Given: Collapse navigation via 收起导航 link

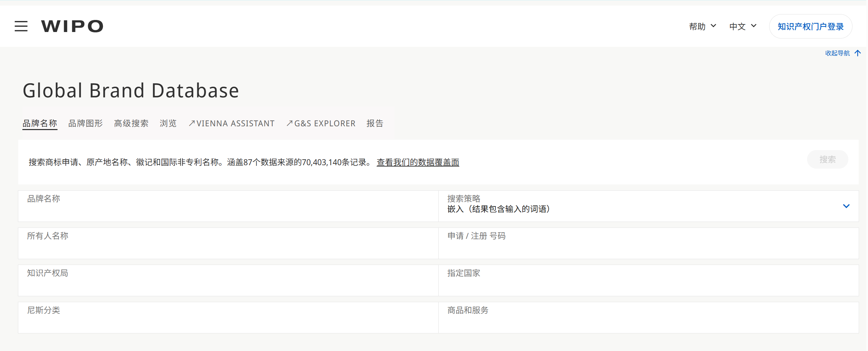Looking at the screenshot, I should tap(837, 53).
